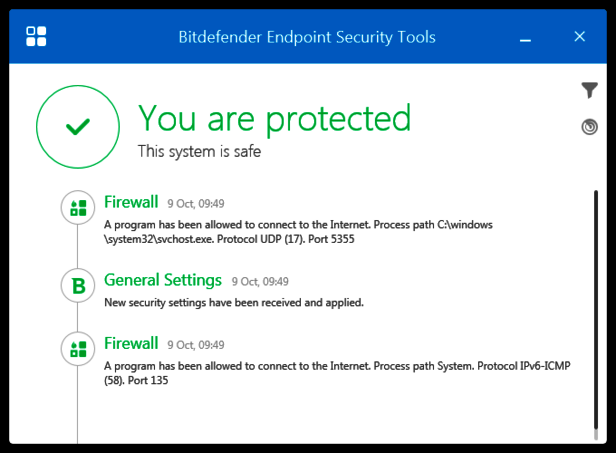Viewport: 616px width, 453px height.
Task: Open the circular scan icon below the filter
Action: pos(589,127)
